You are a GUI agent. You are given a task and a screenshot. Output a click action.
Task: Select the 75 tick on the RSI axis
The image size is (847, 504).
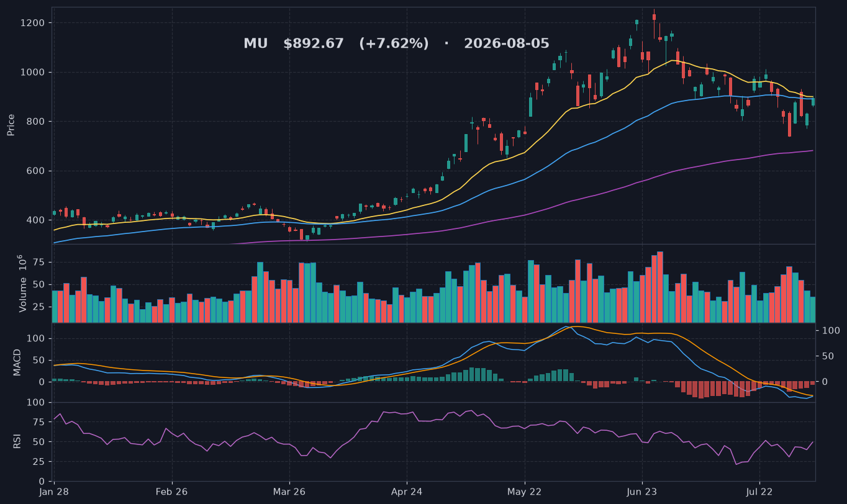[38, 422]
